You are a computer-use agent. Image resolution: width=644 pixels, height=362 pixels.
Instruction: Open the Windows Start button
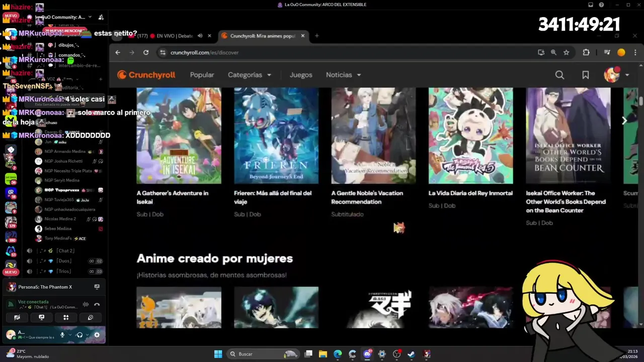(x=218, y=354)
